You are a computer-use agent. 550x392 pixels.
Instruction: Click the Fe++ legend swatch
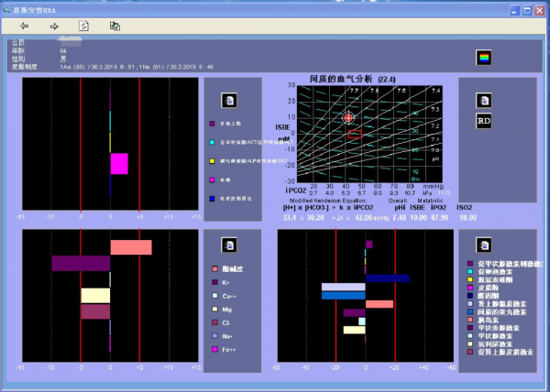point(214,350)
